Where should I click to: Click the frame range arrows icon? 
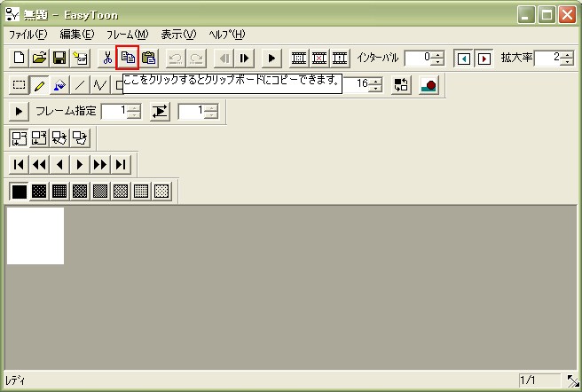[160, 111]
